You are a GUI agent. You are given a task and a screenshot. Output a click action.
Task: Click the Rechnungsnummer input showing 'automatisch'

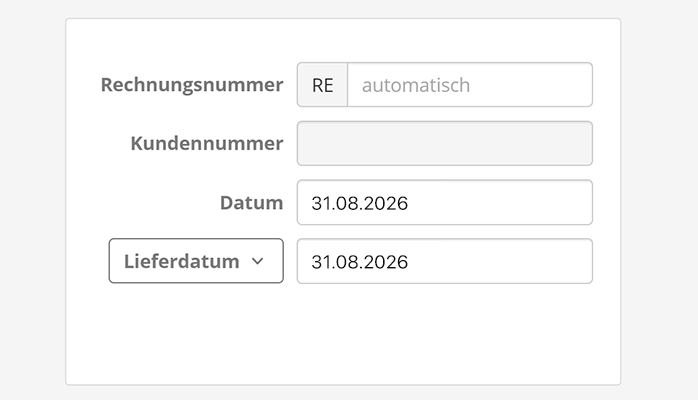click(x=468, y=85)
